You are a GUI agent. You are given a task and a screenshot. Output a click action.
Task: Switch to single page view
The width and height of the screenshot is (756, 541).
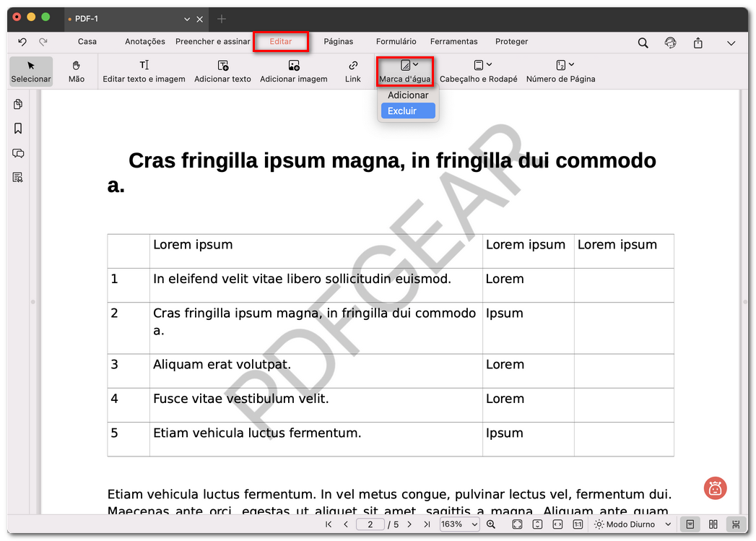[690, 524]
